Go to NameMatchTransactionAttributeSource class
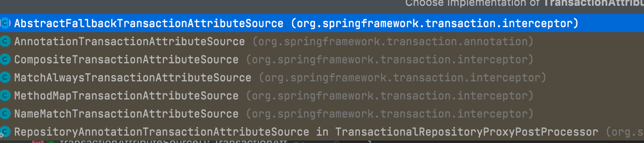644x143 pixels. 322,113
